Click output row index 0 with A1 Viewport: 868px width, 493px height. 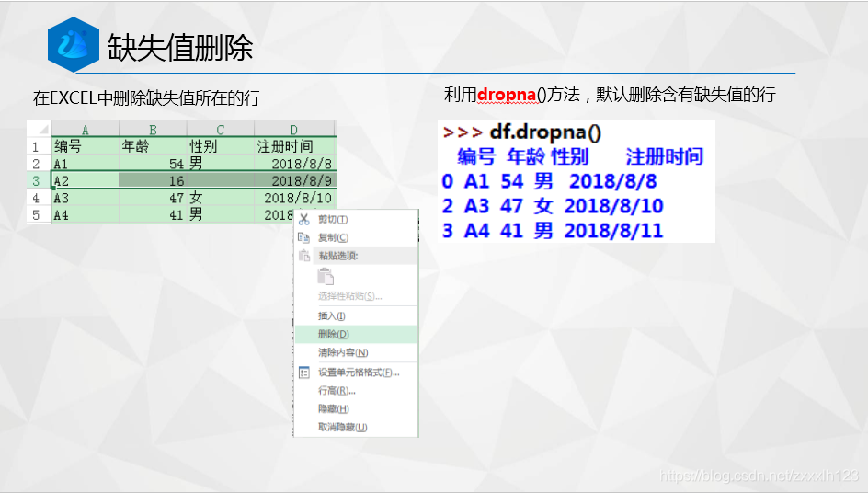(x=549, y=181)
